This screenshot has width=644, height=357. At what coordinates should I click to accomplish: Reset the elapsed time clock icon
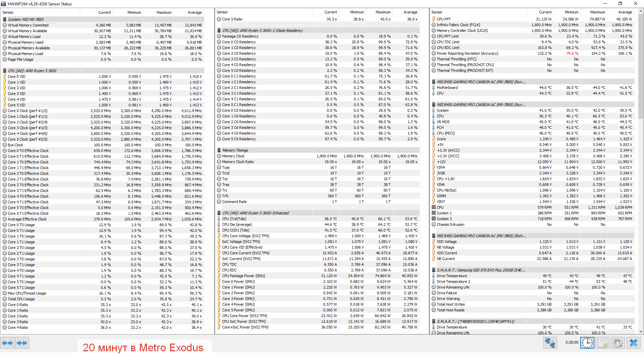587,343
